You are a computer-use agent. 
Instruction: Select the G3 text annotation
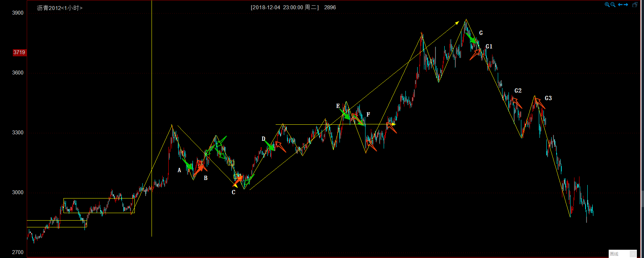(548, 98)
